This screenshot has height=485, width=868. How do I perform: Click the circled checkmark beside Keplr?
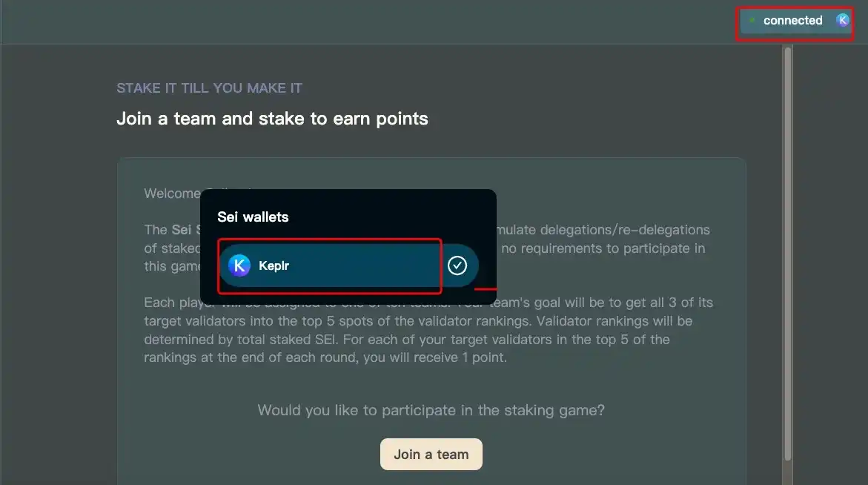pos(457,265)
